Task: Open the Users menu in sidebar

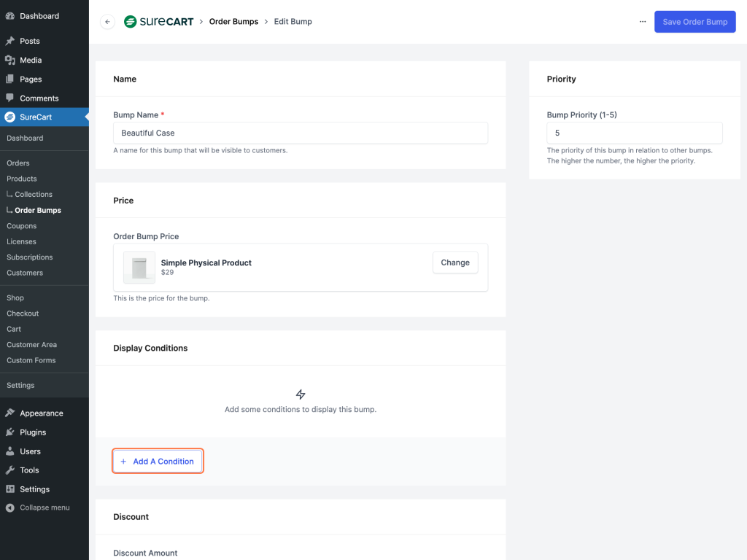Action: click(30, 451)
